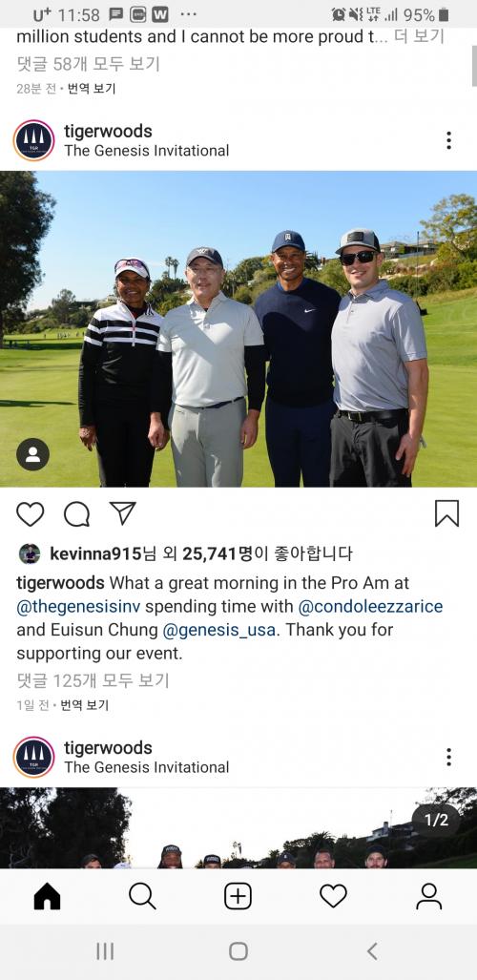Viewport: 477px width, 980px height.
Task: Open options menu for second tigerwoods post
Action: [x=449, y=757]
